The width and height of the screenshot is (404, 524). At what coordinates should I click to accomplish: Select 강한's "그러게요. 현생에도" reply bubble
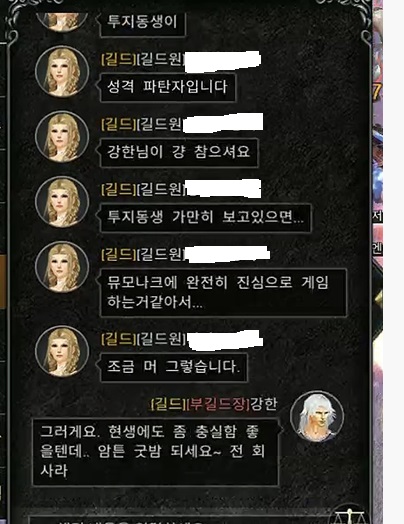point(157,452)
